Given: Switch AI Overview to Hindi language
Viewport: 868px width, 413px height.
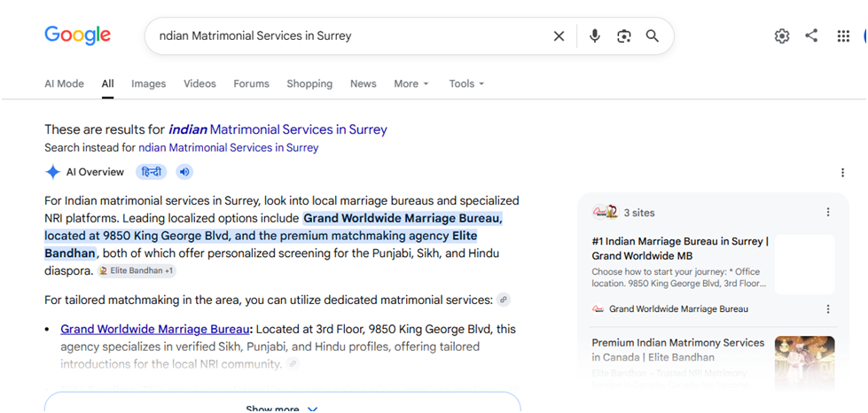Looking at the screenshot, I should point(151,172).
